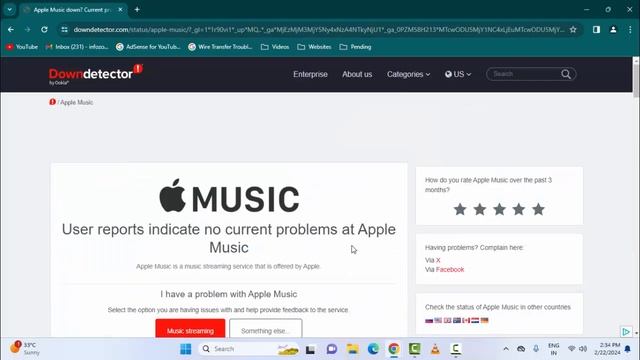Viewport: 640px width, 360px height.
Task: Click the search magnifier icon
Action: click(566, 74)
